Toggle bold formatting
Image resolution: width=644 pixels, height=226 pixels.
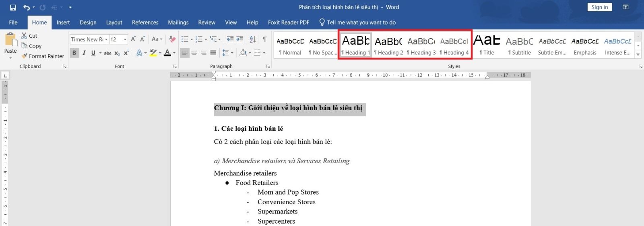point(74,53)
